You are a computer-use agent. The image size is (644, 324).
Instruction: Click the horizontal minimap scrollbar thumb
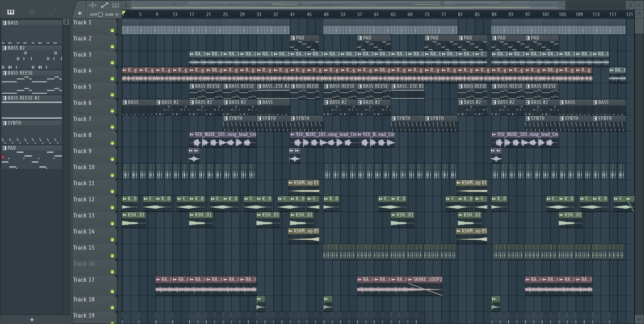point(348,5)
